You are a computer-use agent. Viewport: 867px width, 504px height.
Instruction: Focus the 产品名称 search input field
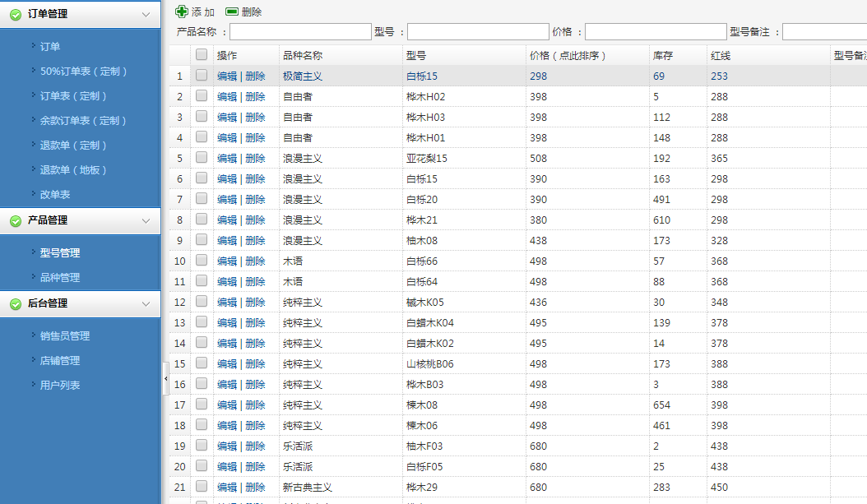(x=300, y=32)
